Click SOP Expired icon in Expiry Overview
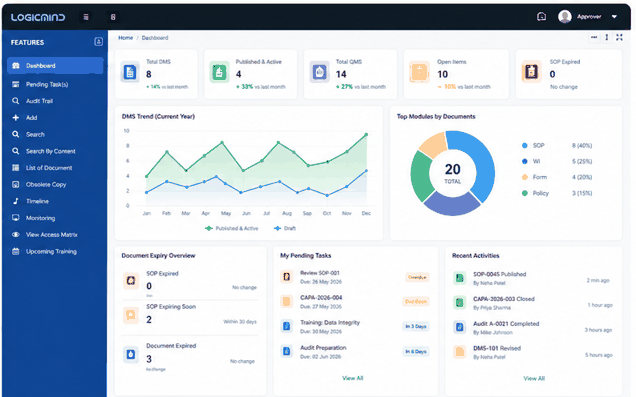Image resolution: width=636 pixels, height=397 pixels. coord(131,280)
